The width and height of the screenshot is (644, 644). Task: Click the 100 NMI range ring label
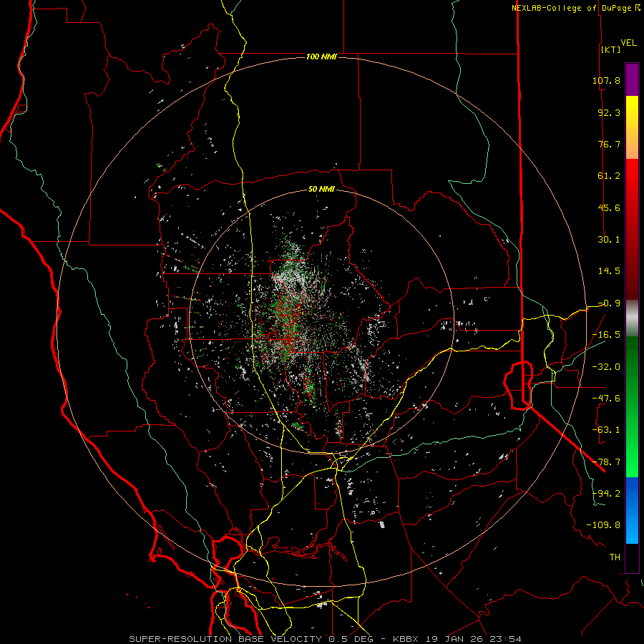click(x=321, y=57)
